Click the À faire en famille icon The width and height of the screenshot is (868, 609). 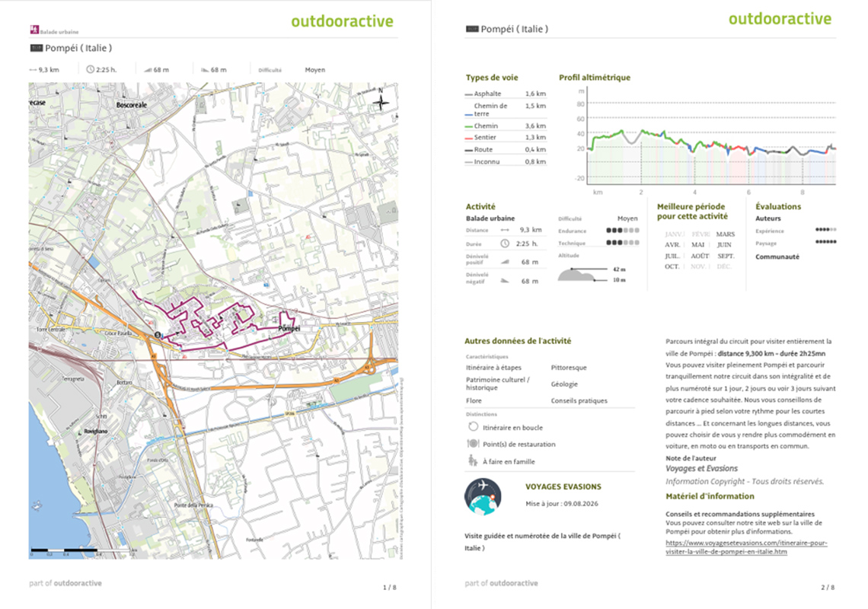(472, 461)
